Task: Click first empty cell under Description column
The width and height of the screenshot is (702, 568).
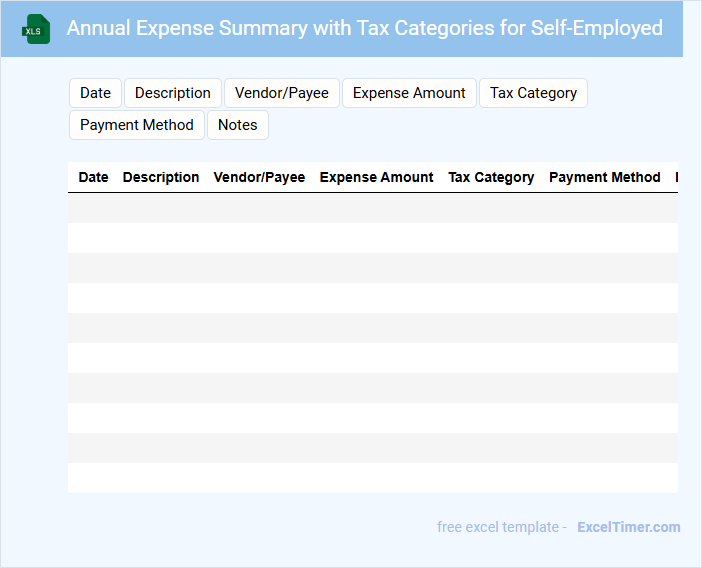Action: click(x=161, y=208)
